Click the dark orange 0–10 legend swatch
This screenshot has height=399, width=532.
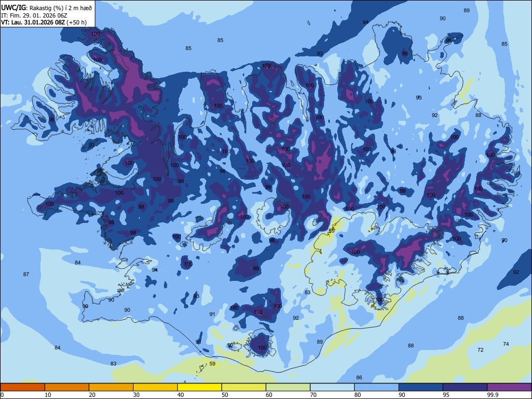22,387
